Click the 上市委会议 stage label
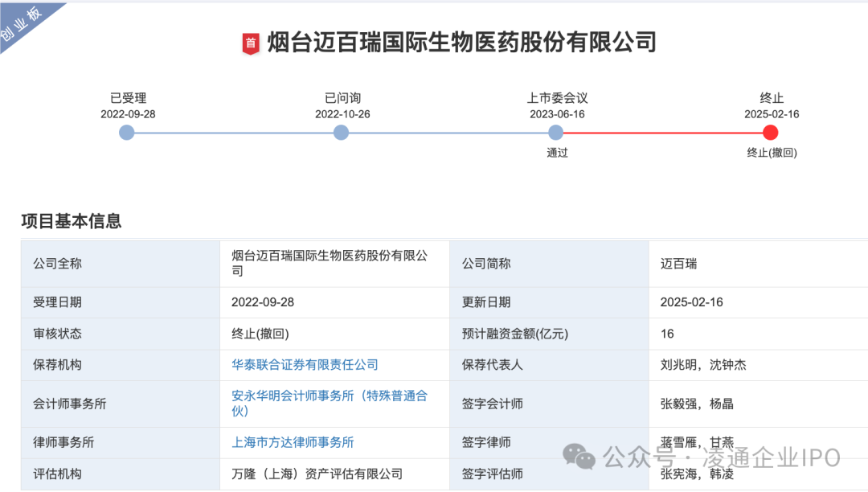This screenshot has width=868, height=492. pyautogui.click(x=557, y=98)
